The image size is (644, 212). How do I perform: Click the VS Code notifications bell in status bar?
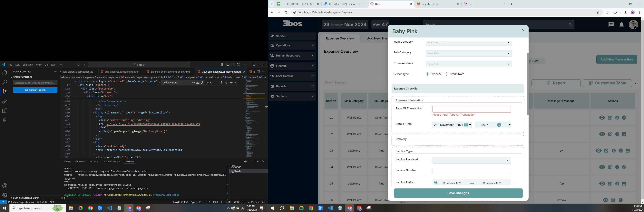(x=263, y=202)
